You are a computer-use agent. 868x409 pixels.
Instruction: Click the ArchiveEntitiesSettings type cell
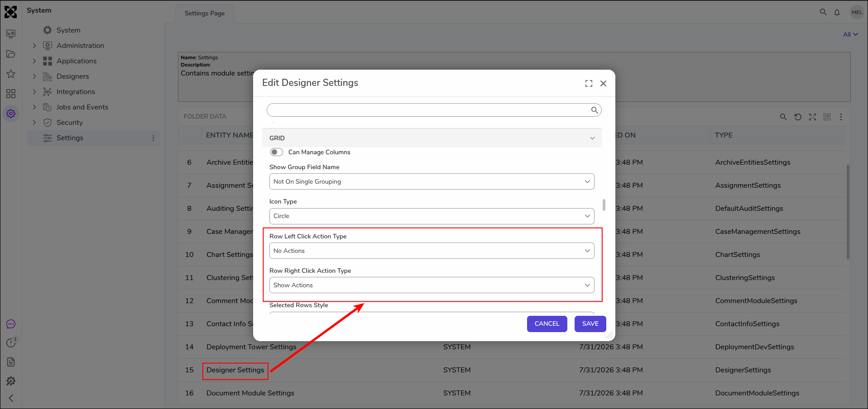click(x=753, y=162)
